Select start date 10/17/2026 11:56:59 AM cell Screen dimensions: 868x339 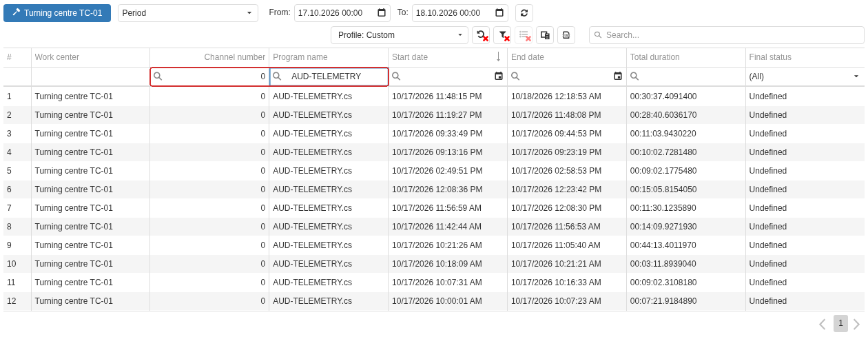click(448, 208)
